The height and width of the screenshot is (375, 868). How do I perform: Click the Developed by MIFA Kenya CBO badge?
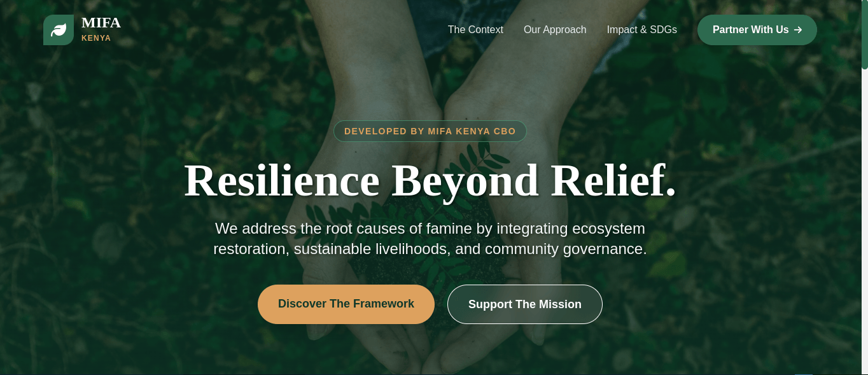click(x=430, y=131)
